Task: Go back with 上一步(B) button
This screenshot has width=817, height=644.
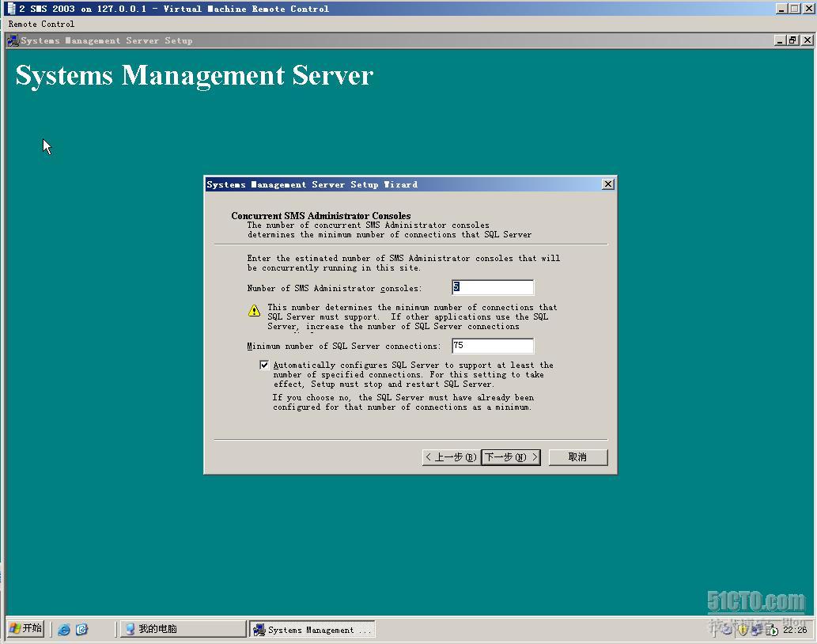Action: point(450,457)
